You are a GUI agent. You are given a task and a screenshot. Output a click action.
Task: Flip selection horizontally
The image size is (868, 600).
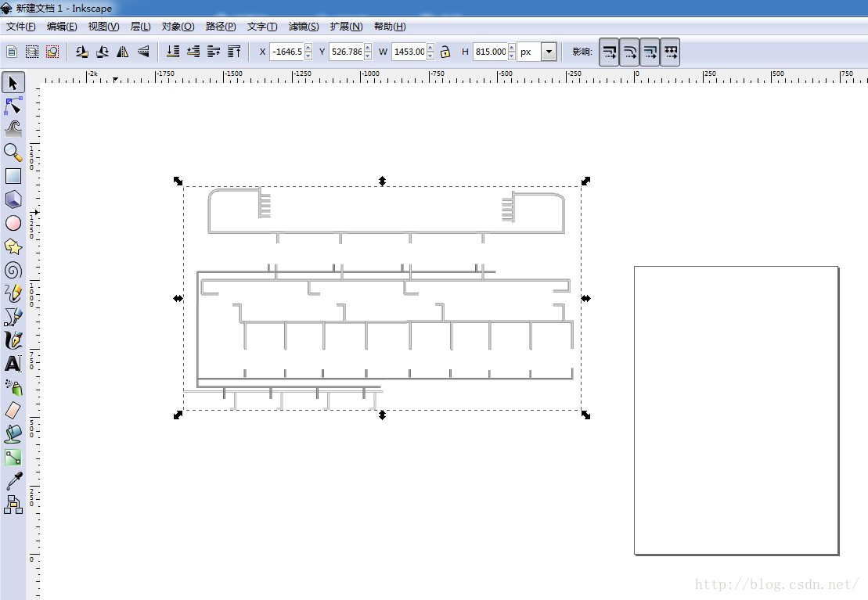tap(123, 52)
